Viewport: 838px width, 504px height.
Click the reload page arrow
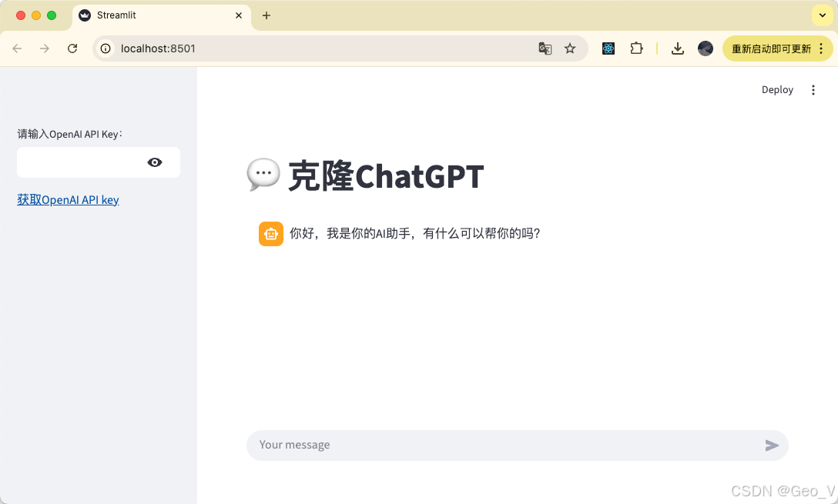tap(72, 48)
